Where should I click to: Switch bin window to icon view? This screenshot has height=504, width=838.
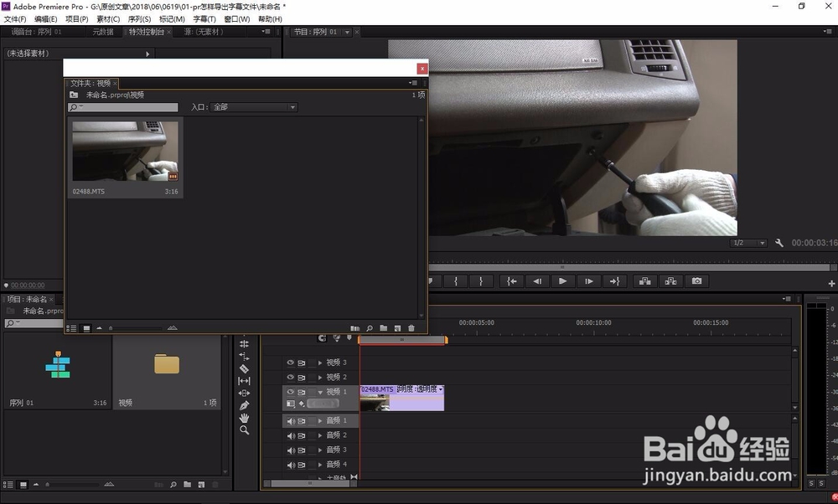86,328
